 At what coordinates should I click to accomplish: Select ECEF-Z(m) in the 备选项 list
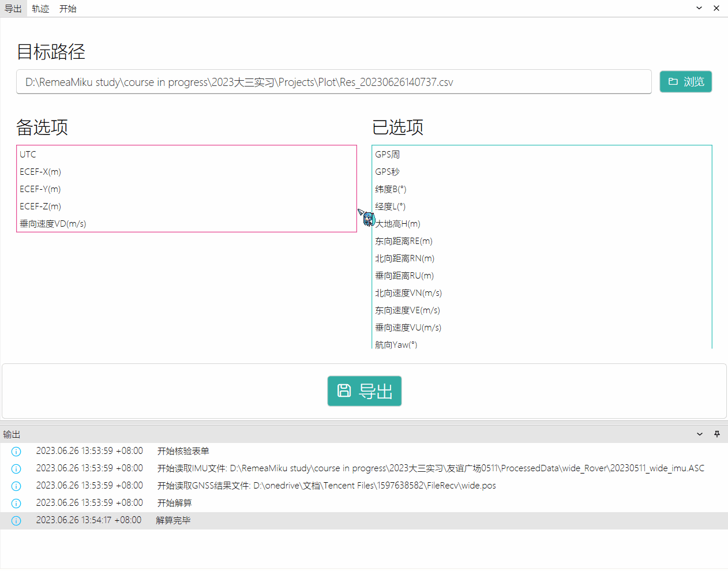point(187,206)
